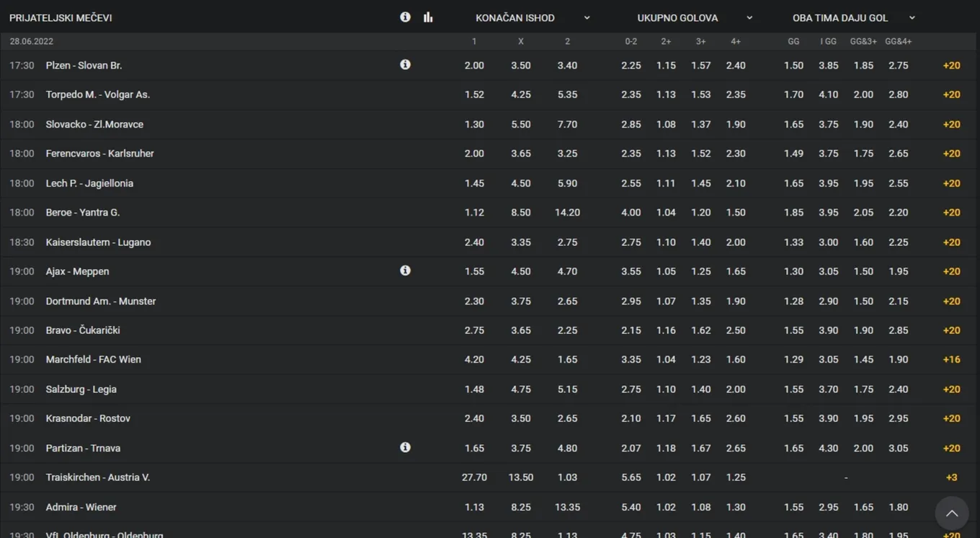
Task: Choose GG&4+ odds 2.75 for Plzen - Slovan Br.
Action: point(899,66)
